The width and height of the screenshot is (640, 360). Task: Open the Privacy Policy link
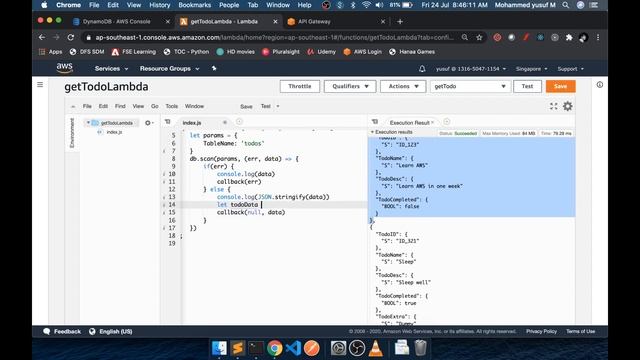pos(541,331)
